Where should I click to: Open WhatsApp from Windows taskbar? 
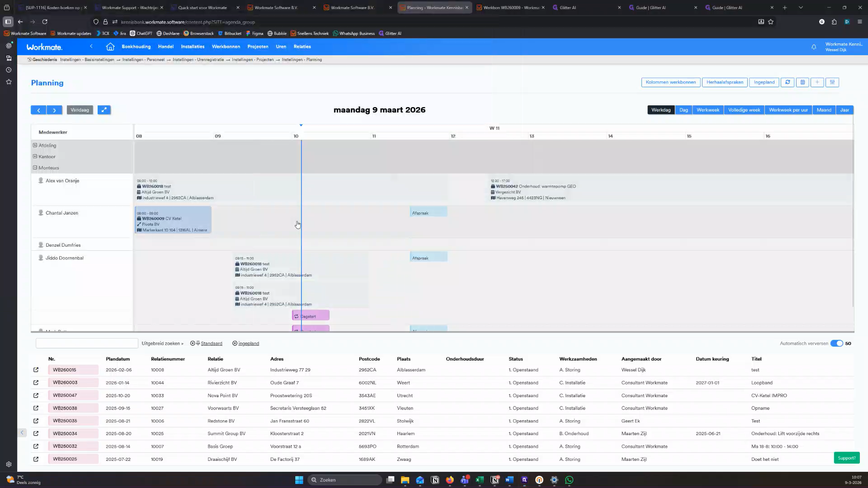pyautogui.click(x=569, y=480)
